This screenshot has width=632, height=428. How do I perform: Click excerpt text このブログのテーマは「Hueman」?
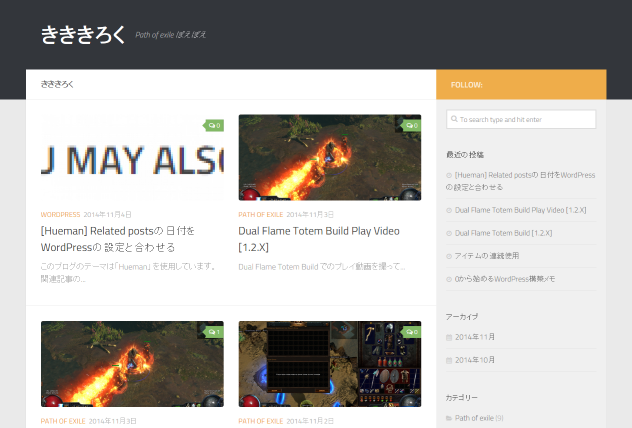[128, 272]
